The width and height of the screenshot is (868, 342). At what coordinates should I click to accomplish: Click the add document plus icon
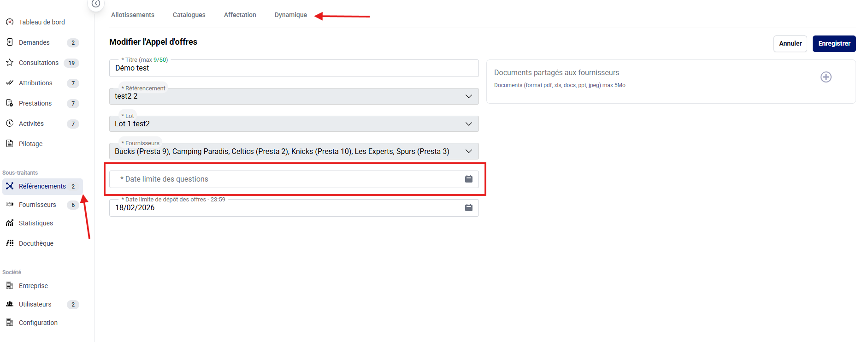pyautogui.click(x=826, y=77)
